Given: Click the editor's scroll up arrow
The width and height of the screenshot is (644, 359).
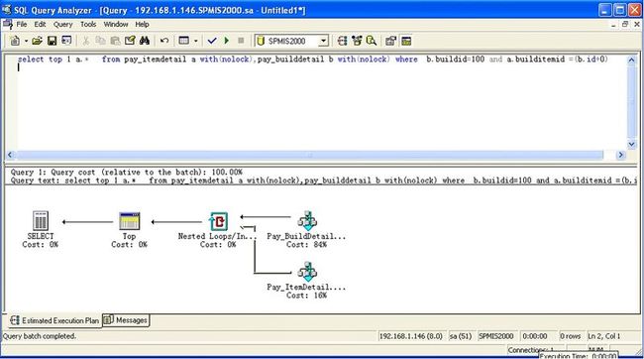Looking at the screenshot, I should coord(632,60).
